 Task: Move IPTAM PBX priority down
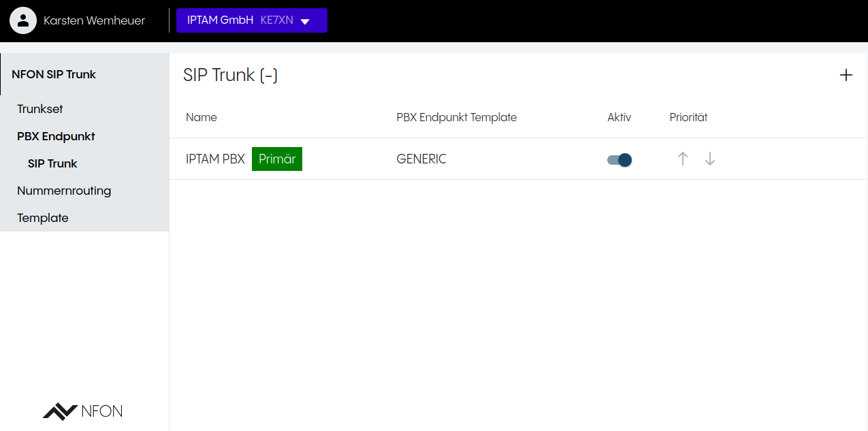click(x=710, y=159)
